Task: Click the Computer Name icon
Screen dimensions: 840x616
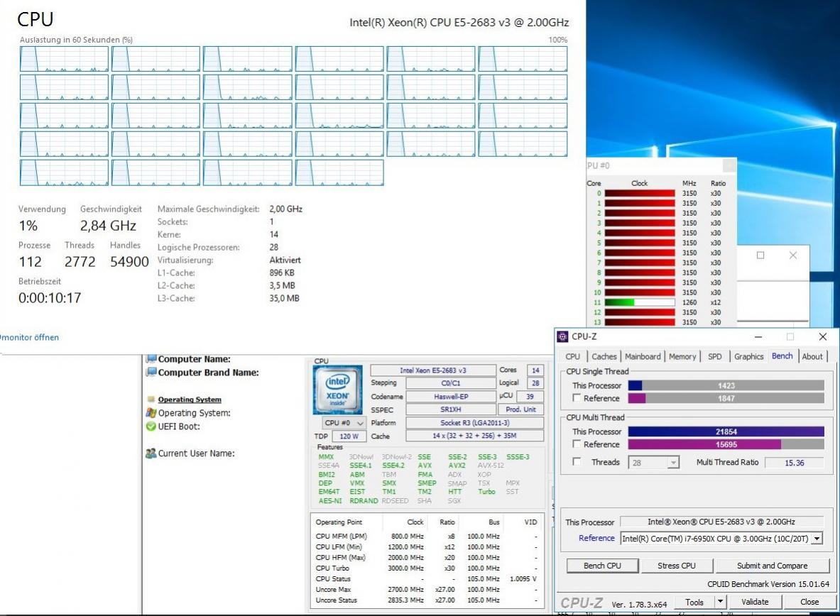Action: coord(151,358)
